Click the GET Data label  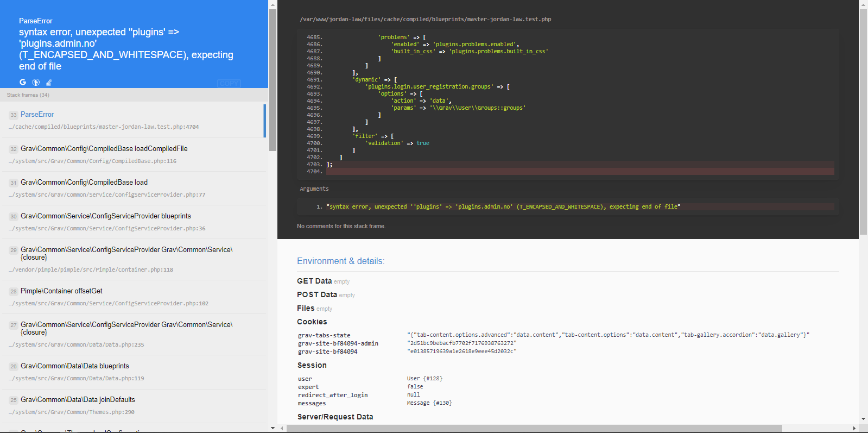tap(314, 281)
